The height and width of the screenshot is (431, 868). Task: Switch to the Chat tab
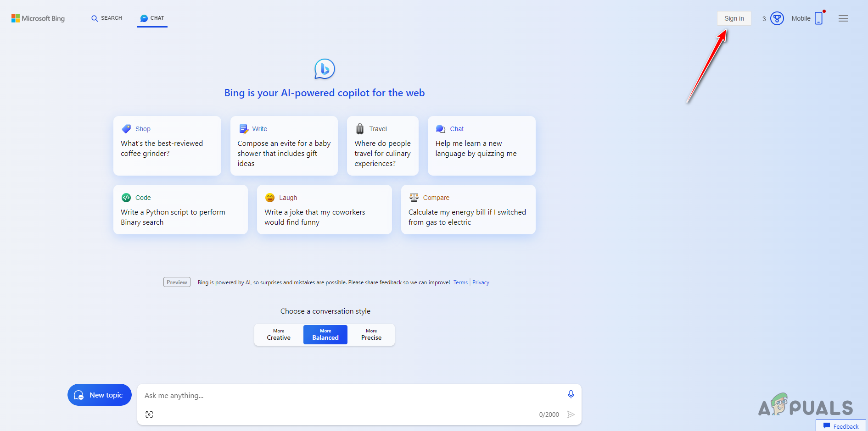point(152,18)
